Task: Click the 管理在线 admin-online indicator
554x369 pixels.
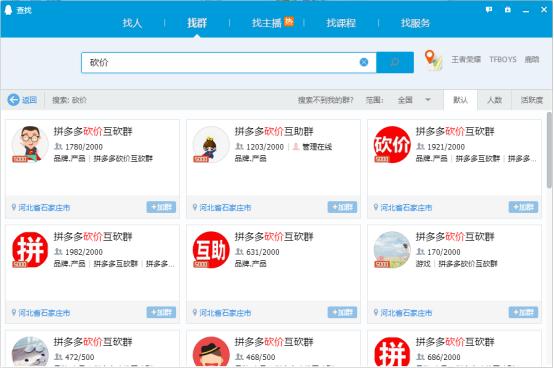Action: tap(312, 146)
